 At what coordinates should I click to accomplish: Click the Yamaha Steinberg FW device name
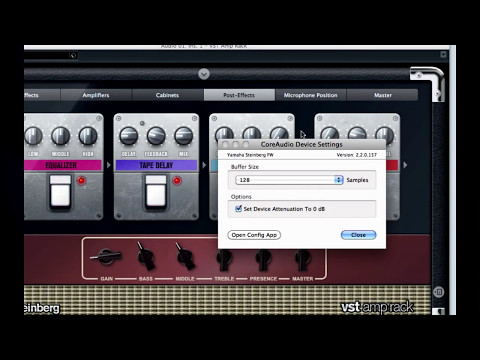(250, 155)
